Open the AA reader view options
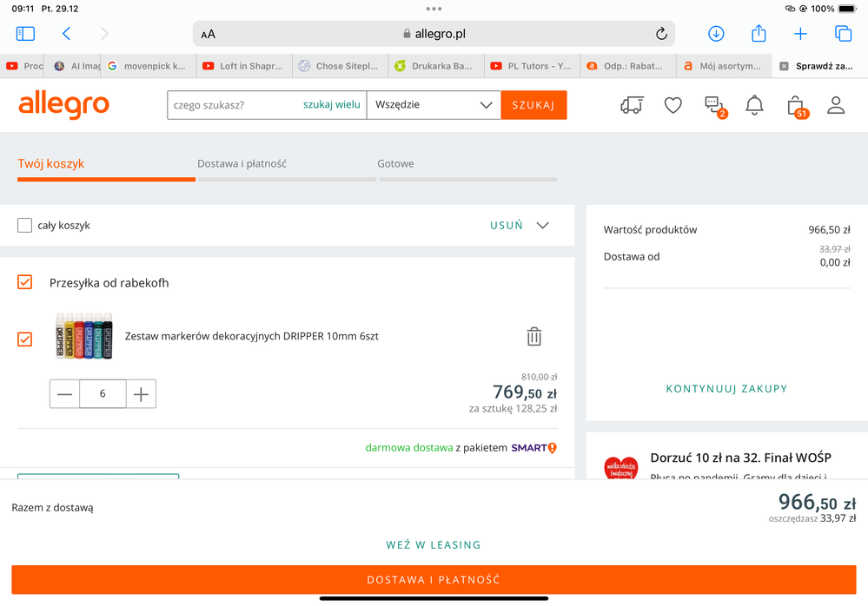The width and height of the screenshot is (868, 606). pos(209,34)
